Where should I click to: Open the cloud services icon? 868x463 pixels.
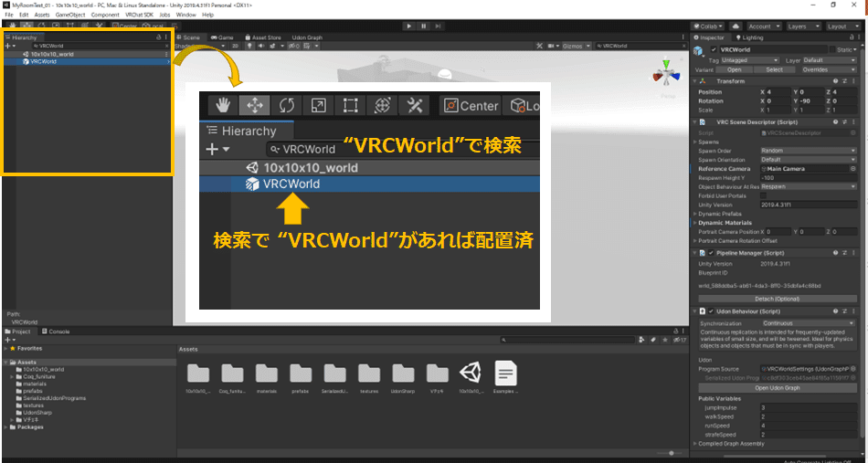point(736,26)
